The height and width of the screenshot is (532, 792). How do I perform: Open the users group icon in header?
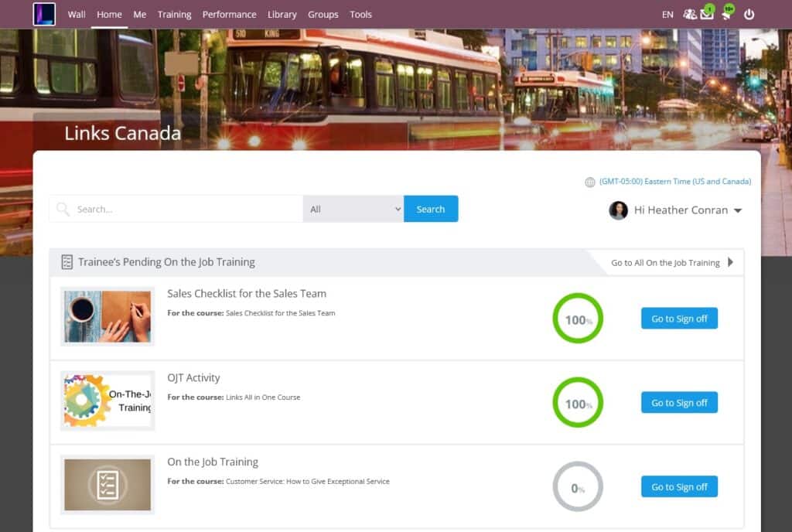point(689,14)
